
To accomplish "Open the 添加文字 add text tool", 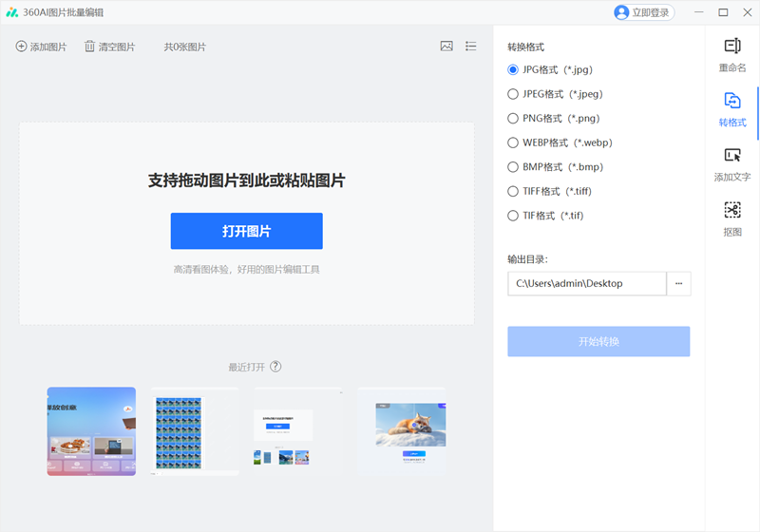I will (x=732, y=164).
